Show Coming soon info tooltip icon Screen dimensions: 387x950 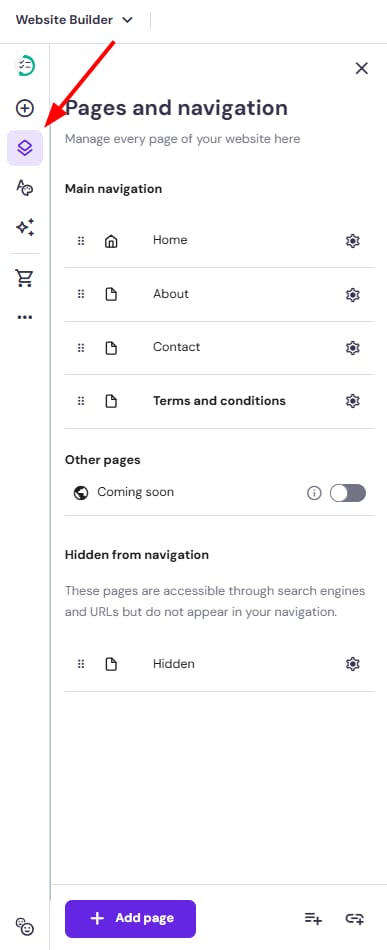(x=314, y=493)
